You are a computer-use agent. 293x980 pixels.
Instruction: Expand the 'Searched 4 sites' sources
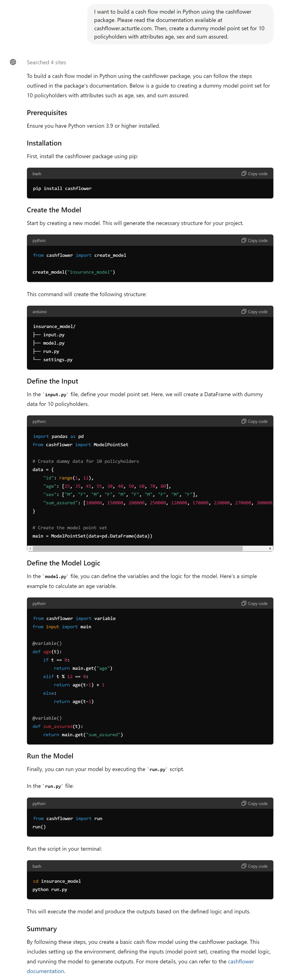46,62
